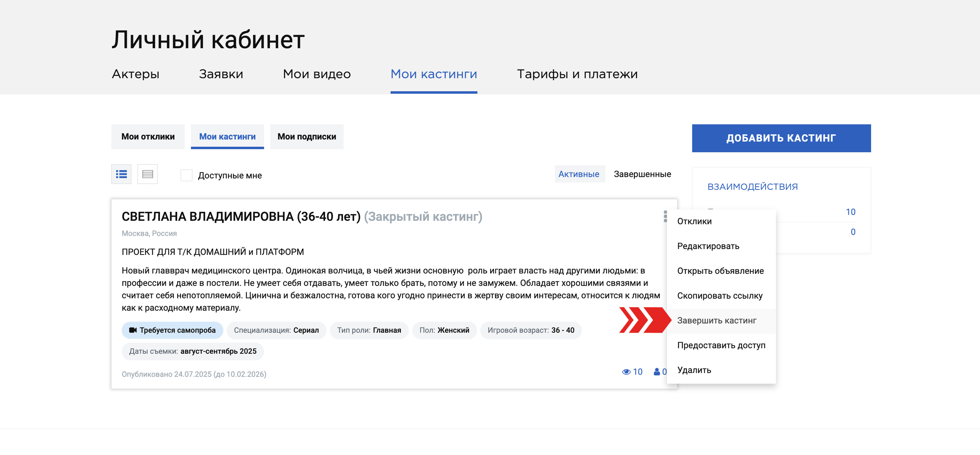980x455 pixels.
Task: Switch to list view icon
Action: pyautogui.click(x=121, y=174)
